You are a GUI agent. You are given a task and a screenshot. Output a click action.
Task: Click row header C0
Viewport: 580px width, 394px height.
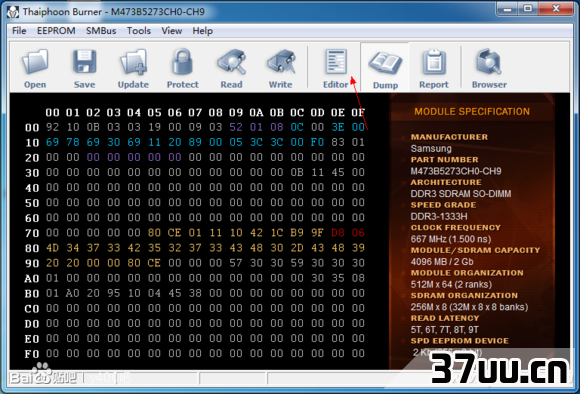click(x=32, y=309)
